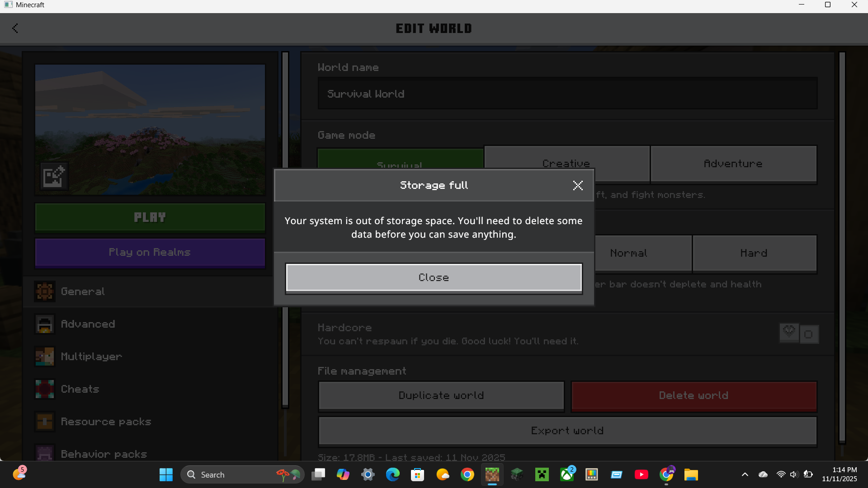This screenshot has height=488, width=868.
Task: Open Xbox app from taskbar
Action: (567, 474)
